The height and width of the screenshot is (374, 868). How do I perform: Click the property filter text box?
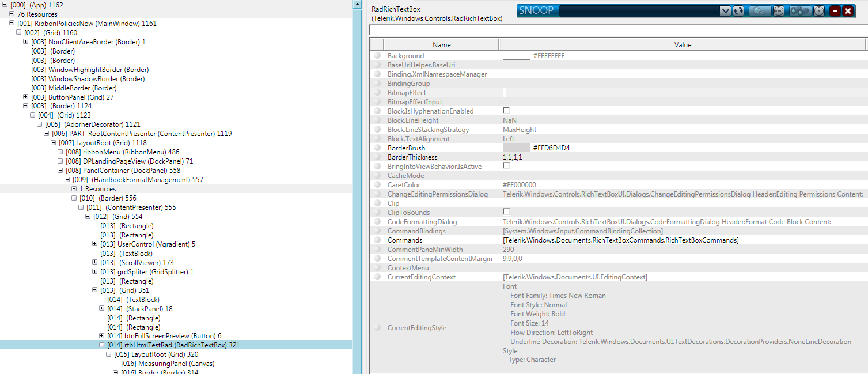[x=617, y=31]
